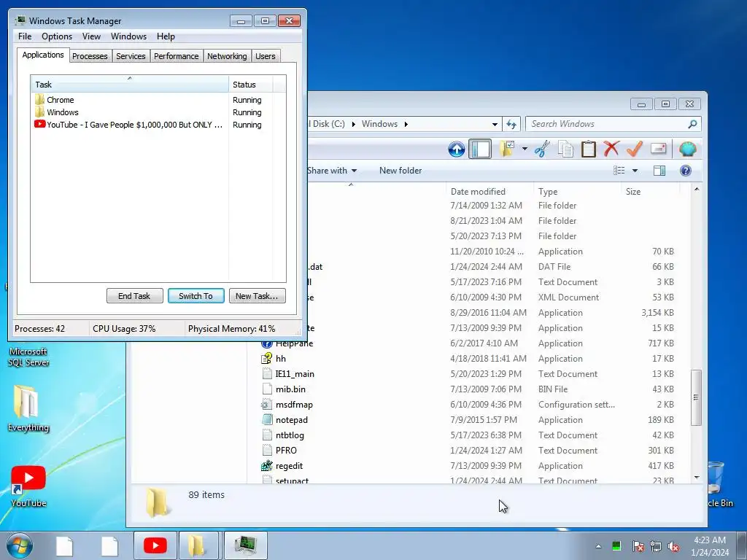Click the orange checkmark Properties icon
This screenshot has height=560, width=747.
click(x=634, y=149)
